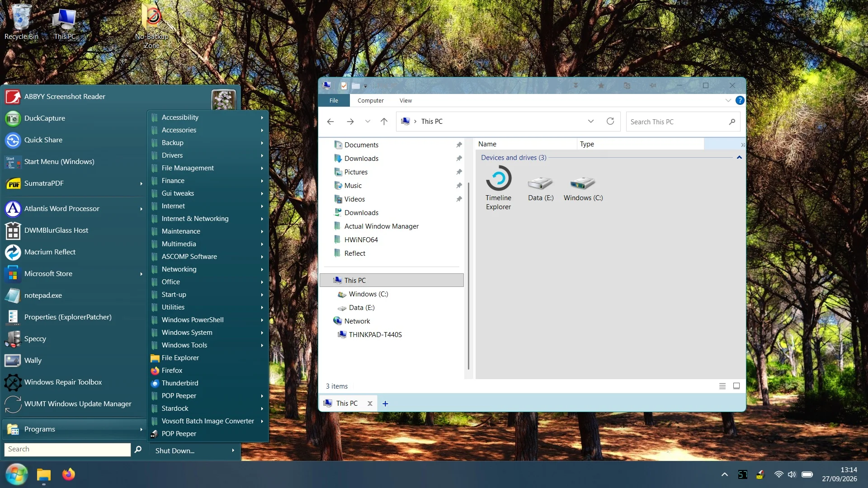Expand Shut Down options arrow
Viewport: 868px width, 488px height.
[233, 450]
